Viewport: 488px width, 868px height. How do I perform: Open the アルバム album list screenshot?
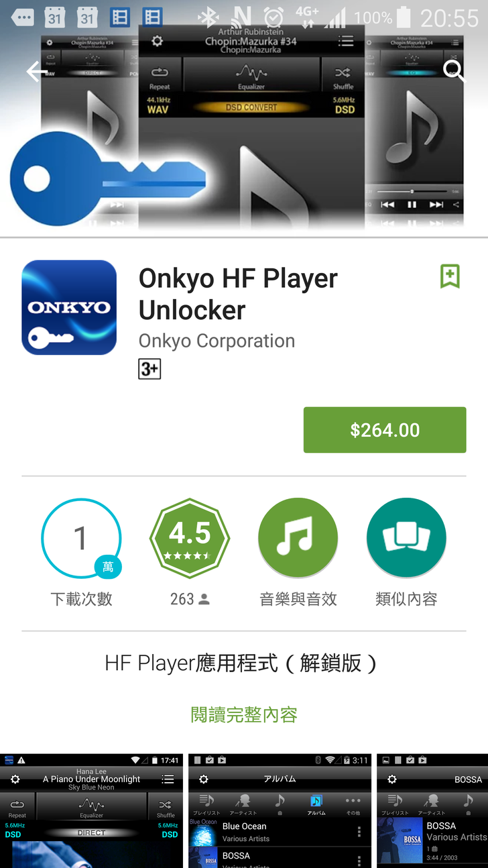click(x=280, y=811)
